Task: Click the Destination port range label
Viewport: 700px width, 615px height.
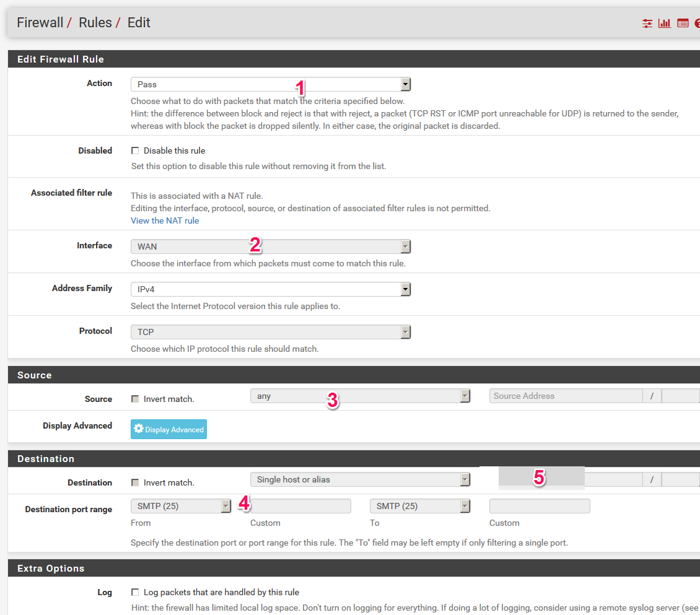Action: click(x=68, y=509)
